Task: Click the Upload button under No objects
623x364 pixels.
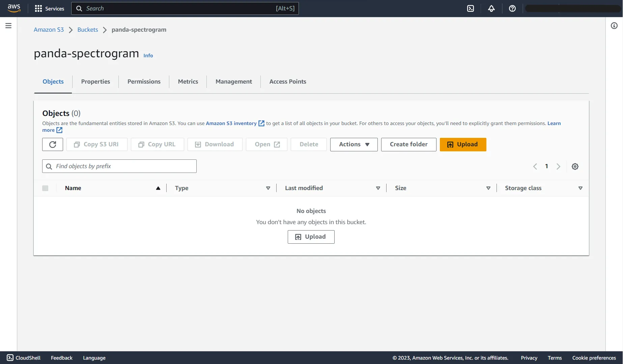Action: click(311, 237)
